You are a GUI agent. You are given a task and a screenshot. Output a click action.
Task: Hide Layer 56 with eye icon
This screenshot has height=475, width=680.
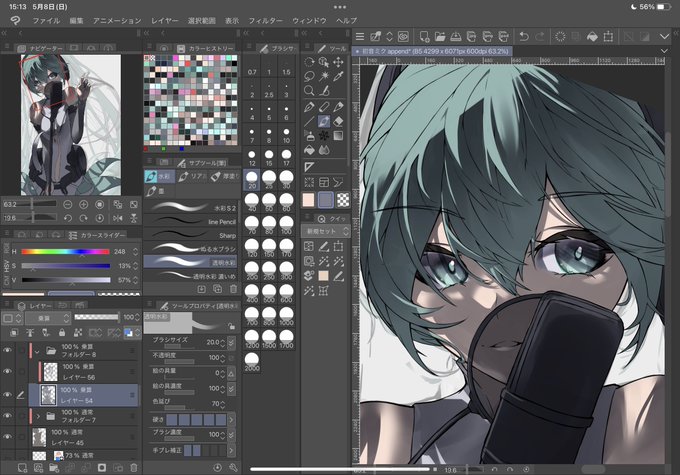[7, 372]
